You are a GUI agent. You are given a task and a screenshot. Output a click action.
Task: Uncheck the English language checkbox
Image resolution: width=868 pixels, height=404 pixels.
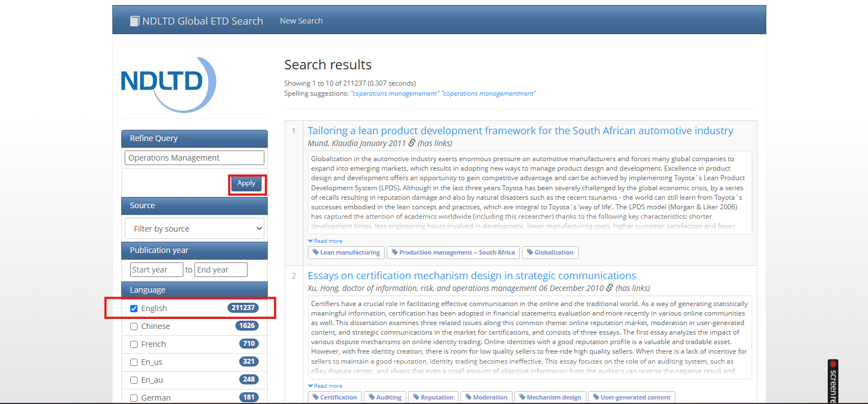(134, 308)
